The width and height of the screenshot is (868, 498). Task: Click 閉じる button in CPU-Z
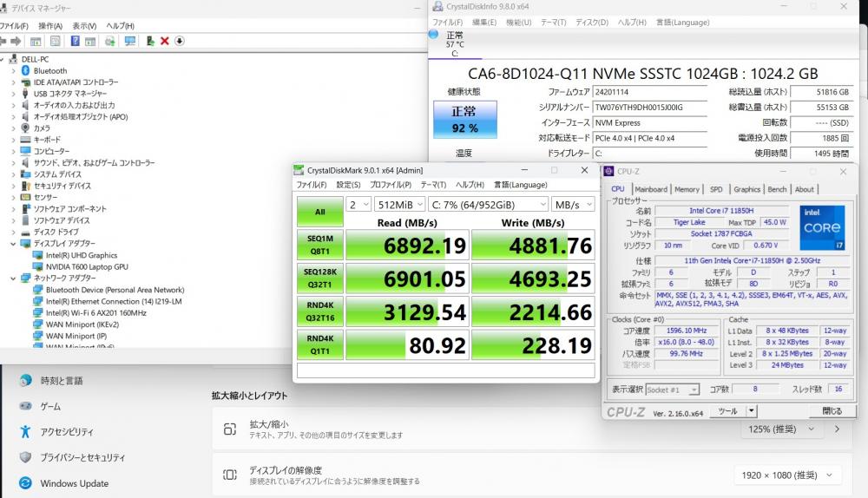click(832, 411)
